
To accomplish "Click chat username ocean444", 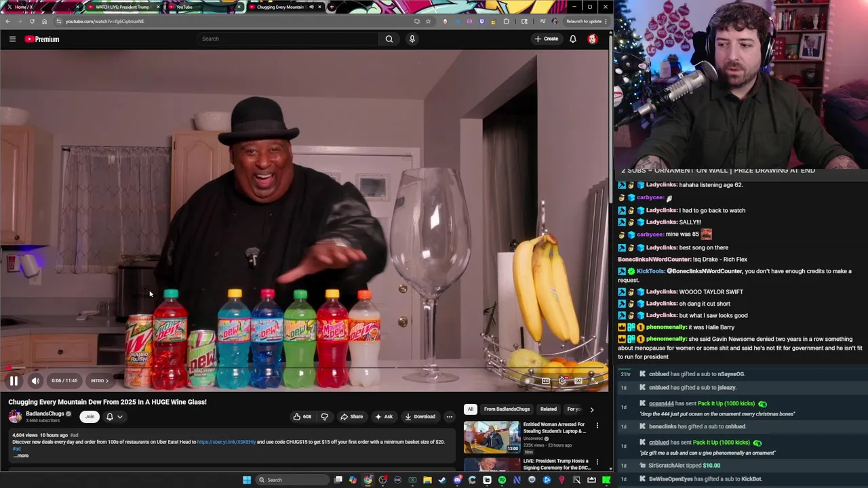I will click(661, 403).
